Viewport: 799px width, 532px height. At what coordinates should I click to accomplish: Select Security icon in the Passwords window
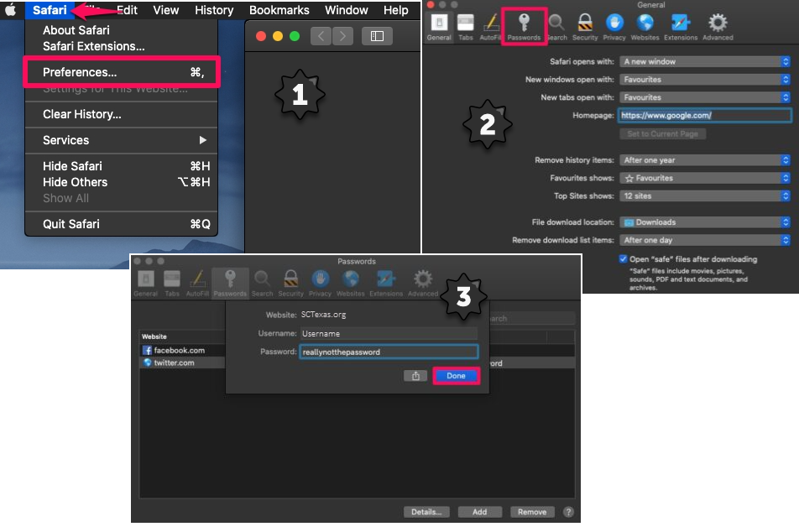pyautogui.click(x=291, y=284)
